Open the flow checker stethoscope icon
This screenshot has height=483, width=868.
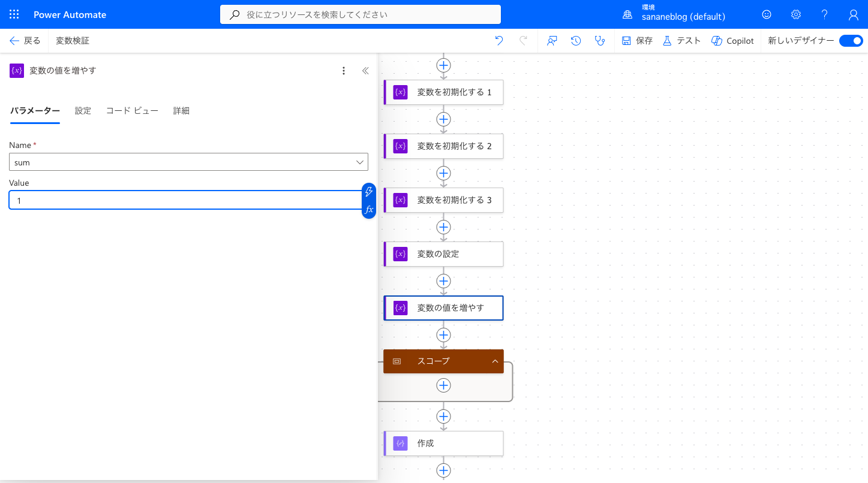pyautogui.click(x=599, y=41)
